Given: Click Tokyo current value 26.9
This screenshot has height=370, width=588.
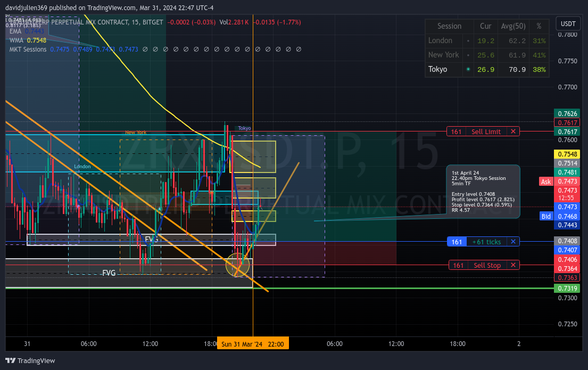Looking at the screenshot, I should click(486, 69).
